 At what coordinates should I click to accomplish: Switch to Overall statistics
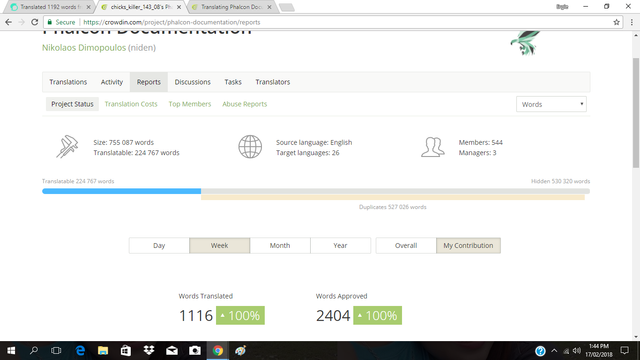tap(406, 246)
